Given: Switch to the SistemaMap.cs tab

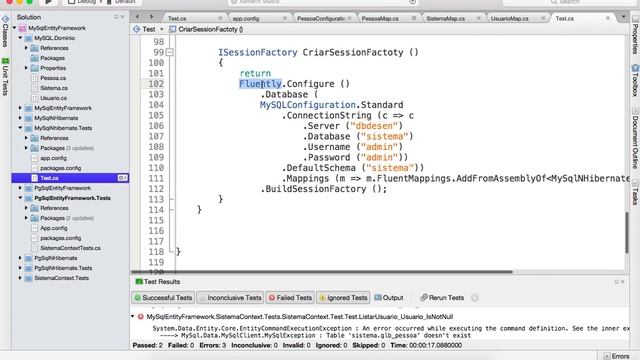Looking at the screenshot, I should 445,18.
